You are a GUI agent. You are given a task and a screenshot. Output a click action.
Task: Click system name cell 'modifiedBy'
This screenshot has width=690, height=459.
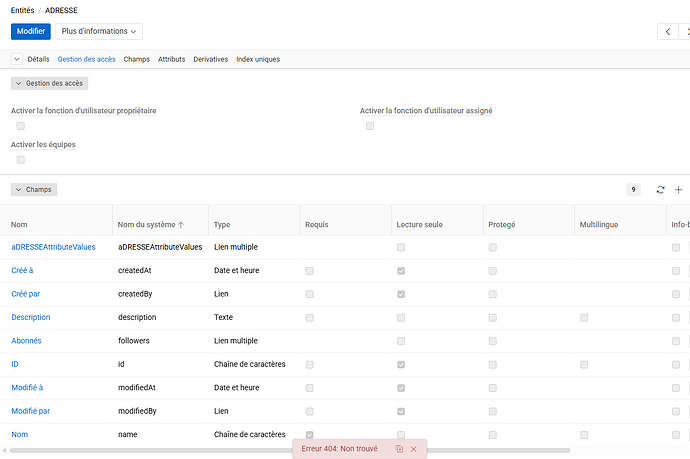(137, 411)
